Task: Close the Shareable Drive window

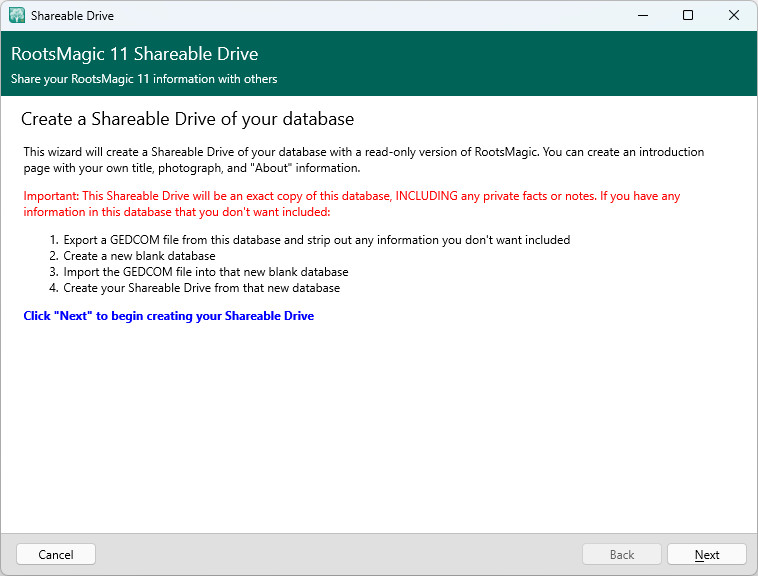Action: [x=733, y=15]
